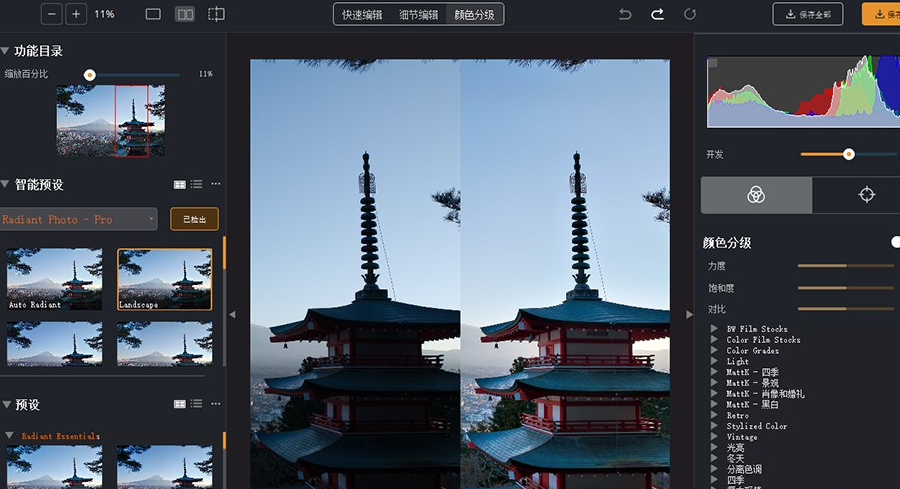900x489 pixels.
Task: Click the 11% zoom value in toolbar
Action: coord(104,14)
